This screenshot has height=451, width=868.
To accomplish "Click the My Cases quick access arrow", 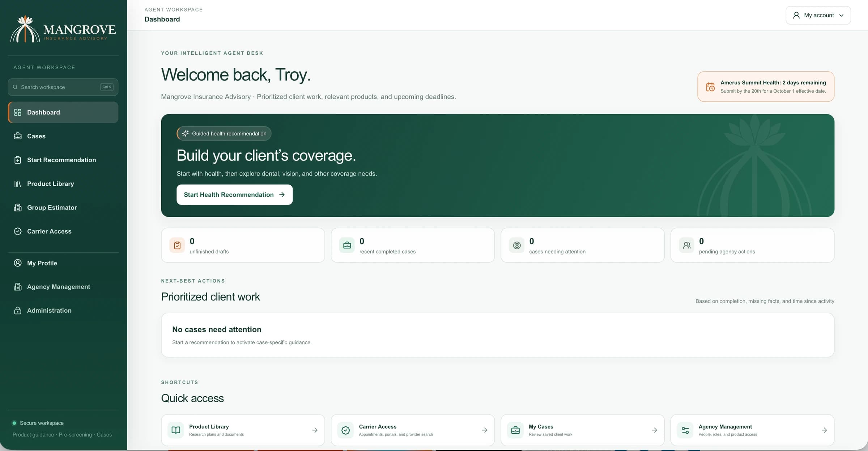I will 654,430.
